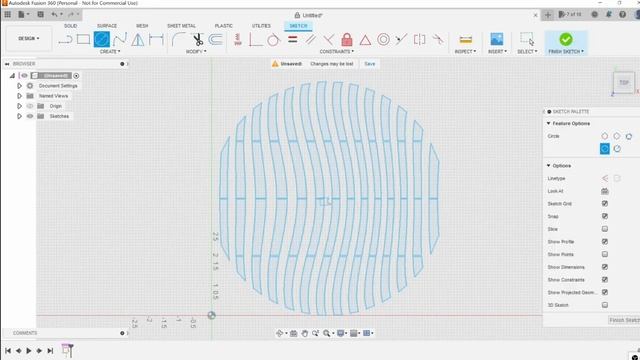
Task: Open the data panel grid icon
Action: tap(7, 15)
